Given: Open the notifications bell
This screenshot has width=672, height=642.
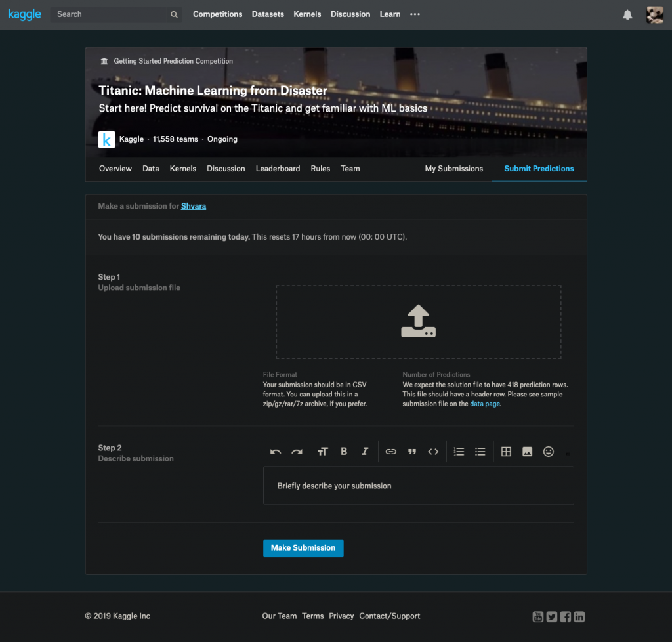Looking at the screenshot, I should [x=627, y=15].
